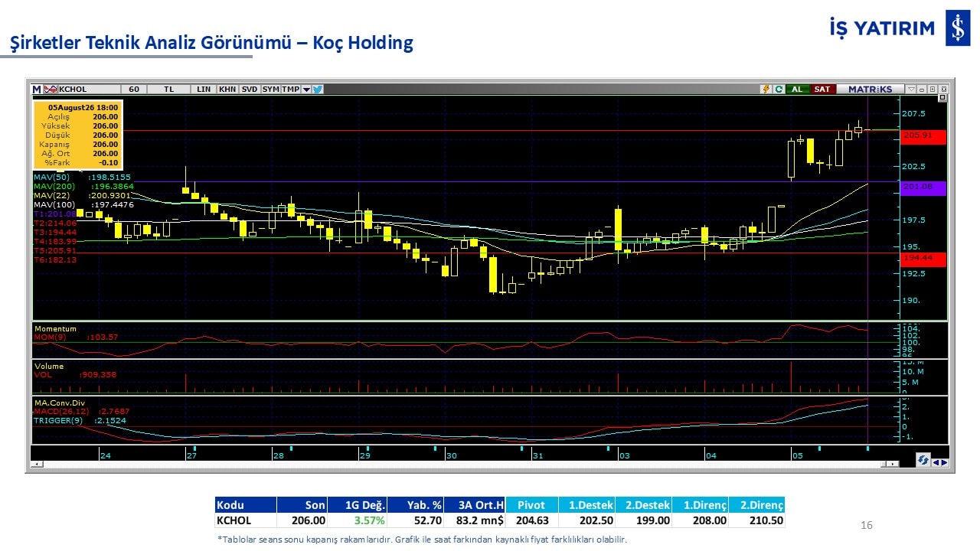Click the Kapanış row in info box

tap(77, 144)
